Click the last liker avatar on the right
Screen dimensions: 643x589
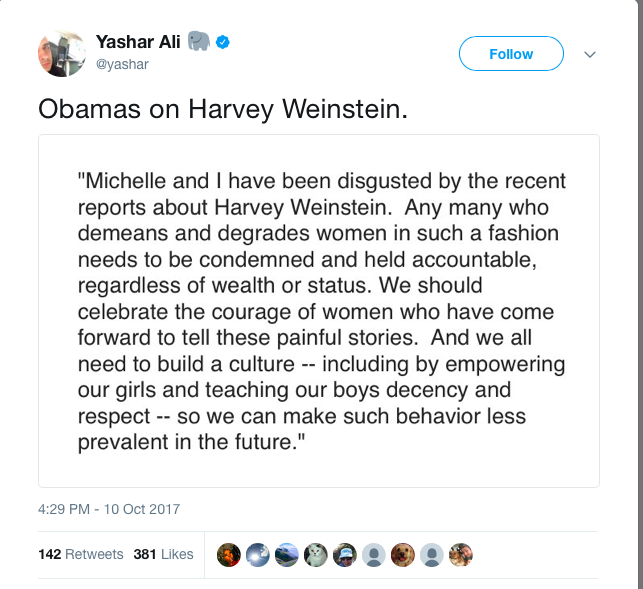460,554
